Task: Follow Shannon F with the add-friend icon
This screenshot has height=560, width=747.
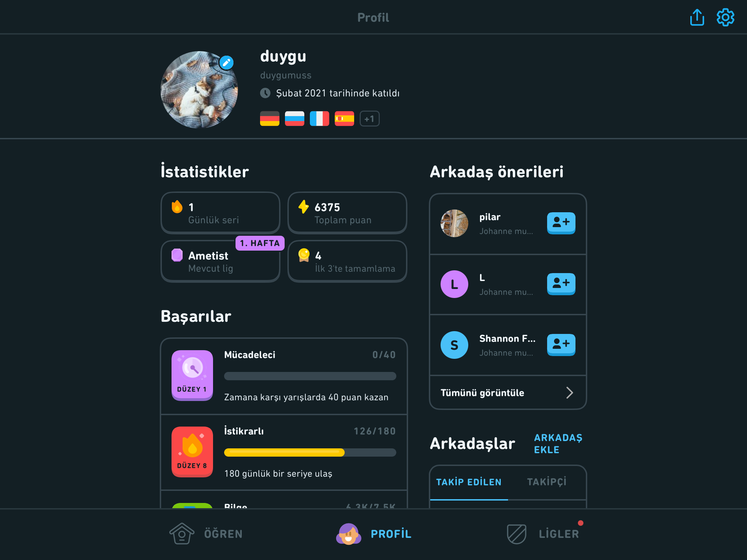Action: click(x=561, y=345)
